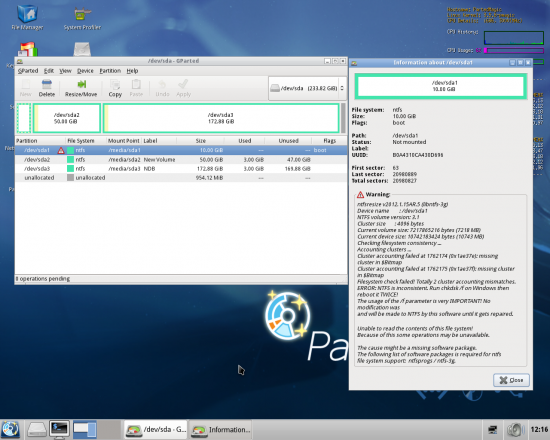This screenshot has width=550, height=440.
Task: Click the Close button in Information dialog
Action: (511, 380)
